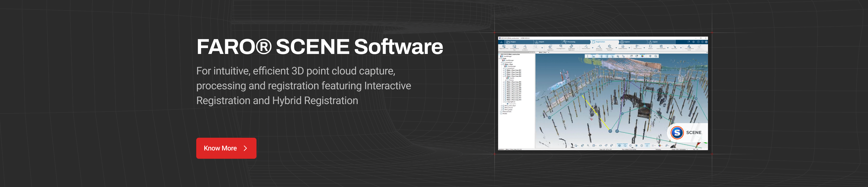Open the SCENE software screenshot thumbnail
Viewport: 868px width, 187px height.
[x=603, y=93]
